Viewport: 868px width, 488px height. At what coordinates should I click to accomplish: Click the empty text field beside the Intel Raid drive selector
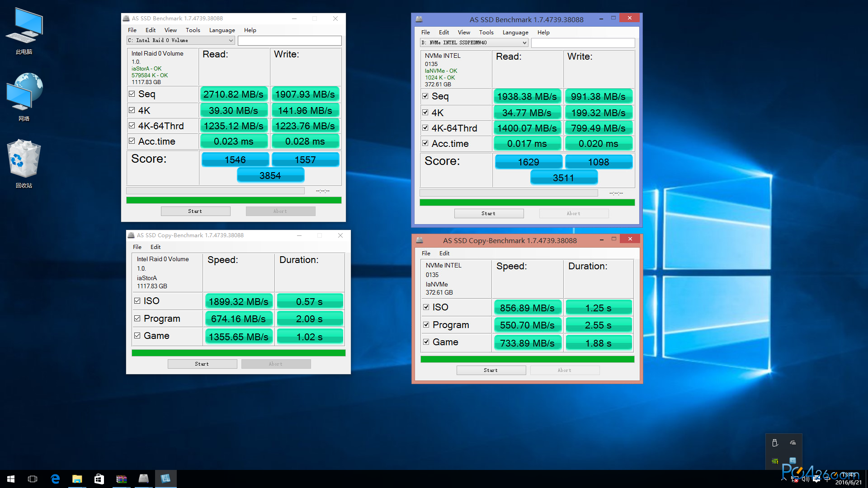(x=289, y=41)
